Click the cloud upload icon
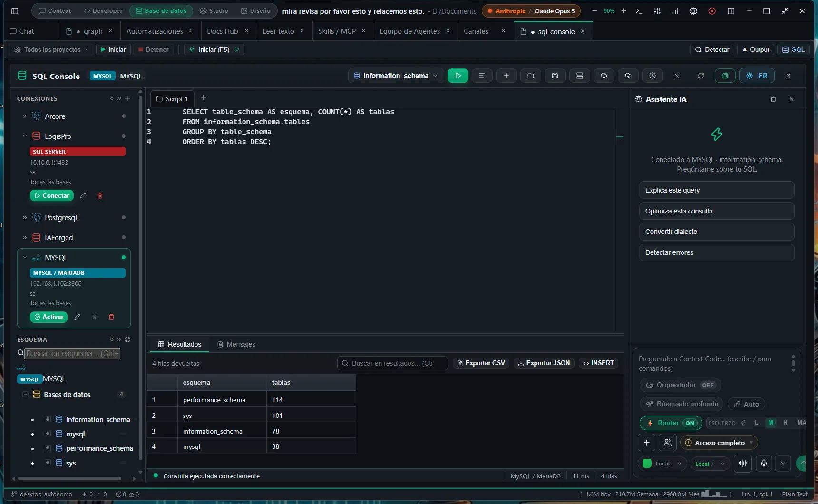The height and width of the screenshot is (504, 818). coord(628,76)
